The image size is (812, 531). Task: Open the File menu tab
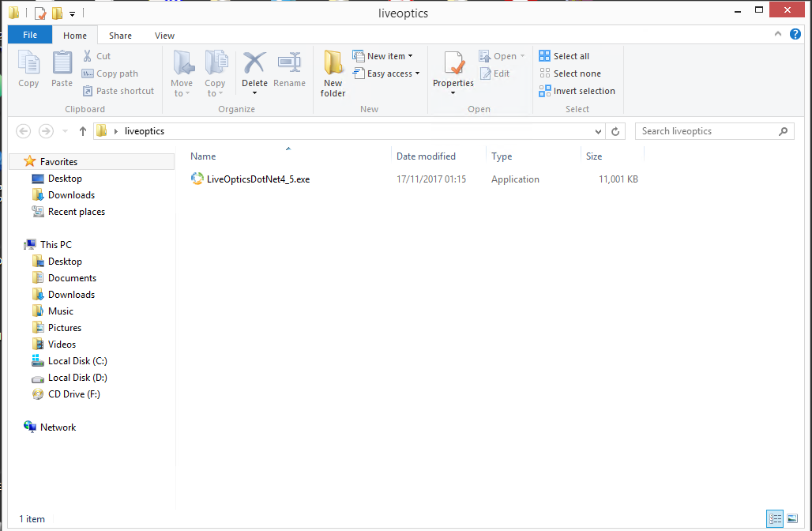[x=30, y=35]
